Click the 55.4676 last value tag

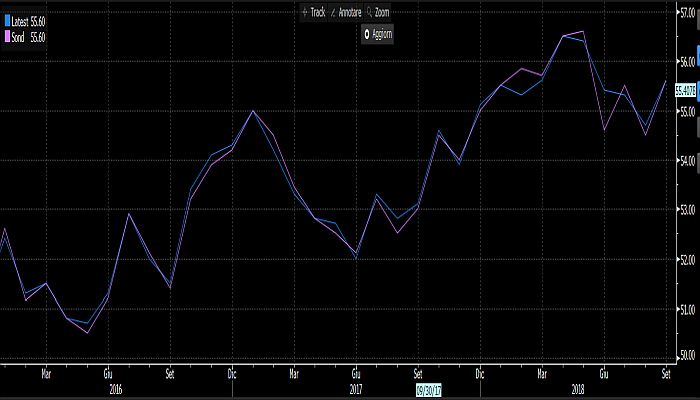686,90
